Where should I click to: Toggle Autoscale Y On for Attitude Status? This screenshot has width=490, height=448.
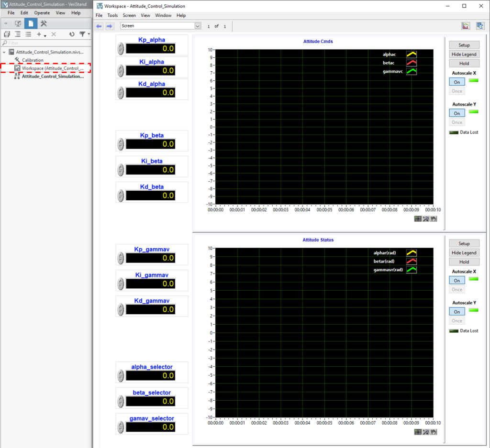pos(457,312)
